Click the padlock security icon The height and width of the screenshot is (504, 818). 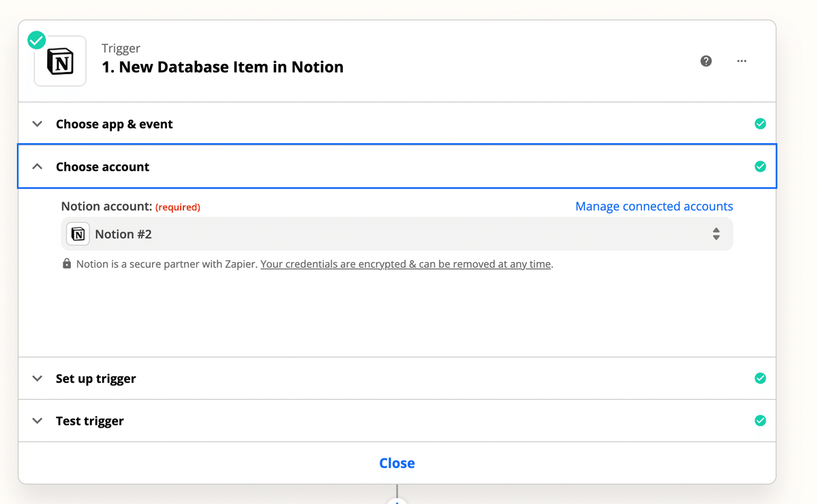click(x=67, y=264)
